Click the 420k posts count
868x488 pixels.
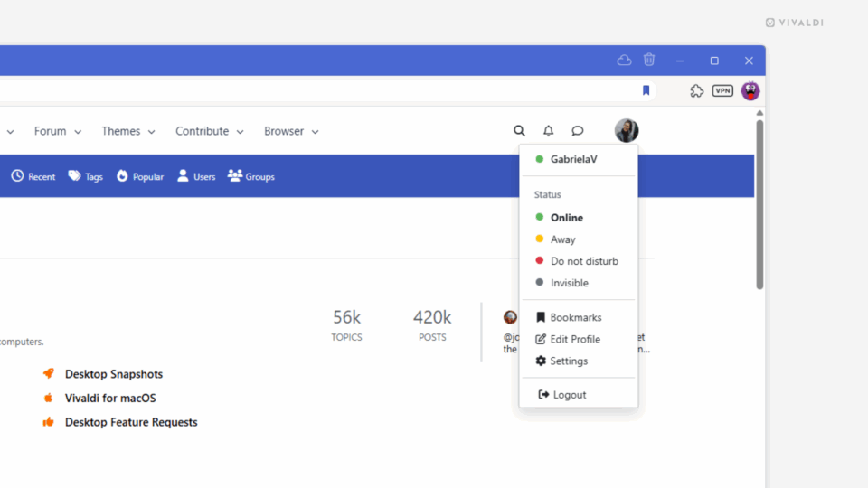coord(432,317)
